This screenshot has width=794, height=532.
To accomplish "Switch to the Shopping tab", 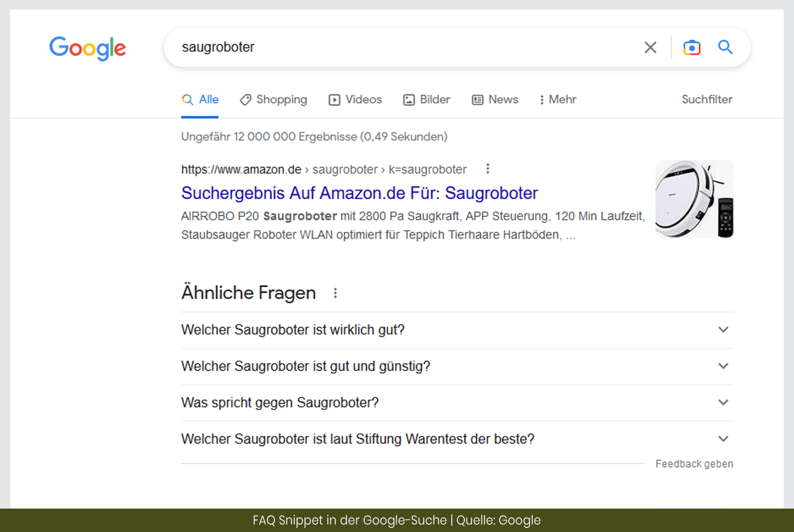I will click(x=274, y=100).
